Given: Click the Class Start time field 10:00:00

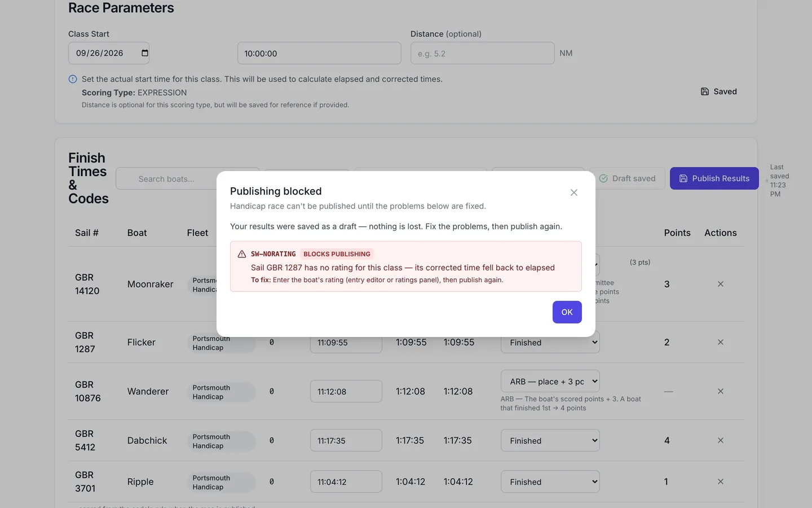Looking at the screenshot, I should [319, 53].
